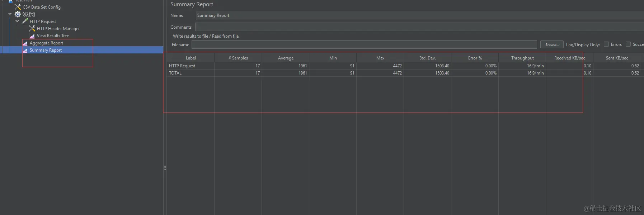644x215 pixels.
Task: Click Max value 4472 in TOTAL row
Action: pyautogui.click(x=398, y=73)
